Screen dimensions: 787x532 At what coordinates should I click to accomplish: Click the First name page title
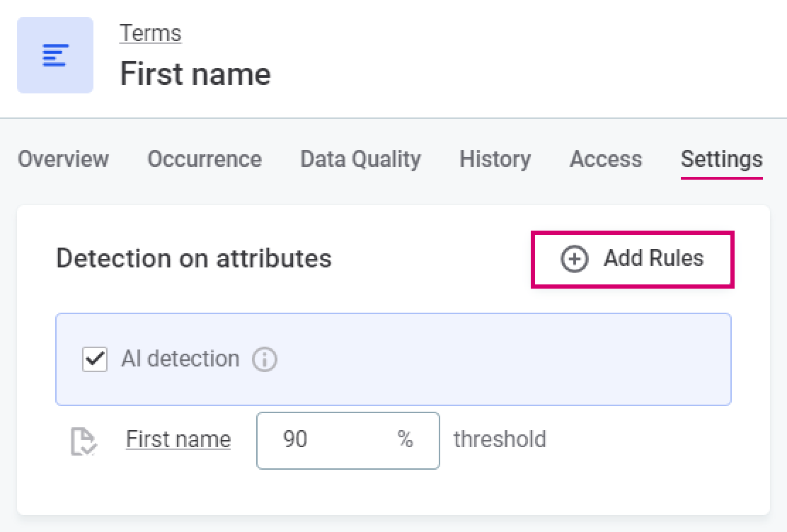click(x=195, y=74)
